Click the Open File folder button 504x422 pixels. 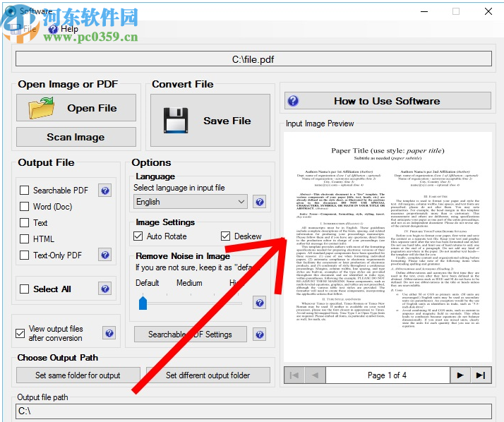click(x=76, y=108)
